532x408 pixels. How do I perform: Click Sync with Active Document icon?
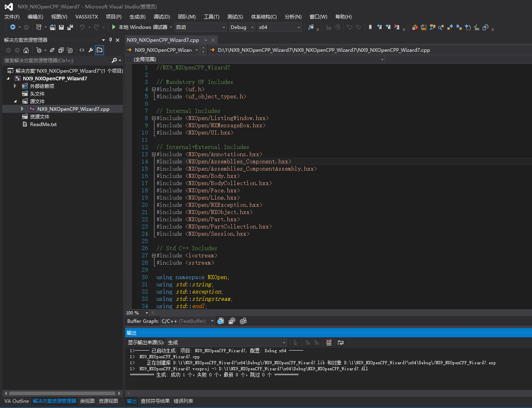[x=52, y=50]
